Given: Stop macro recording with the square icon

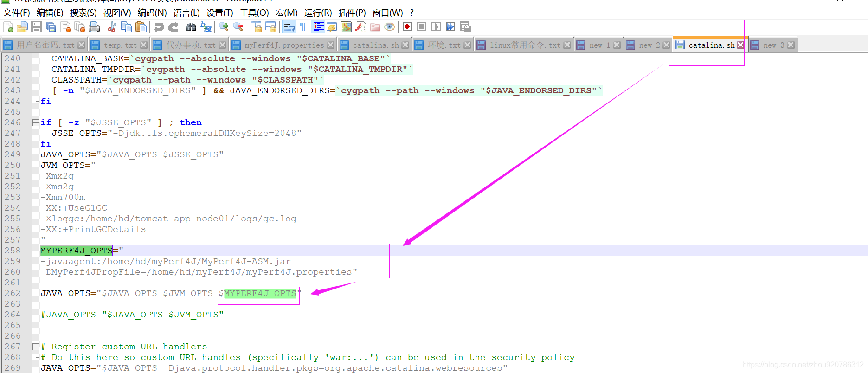Looking at the screenshot, I should [x=422, y=27].
